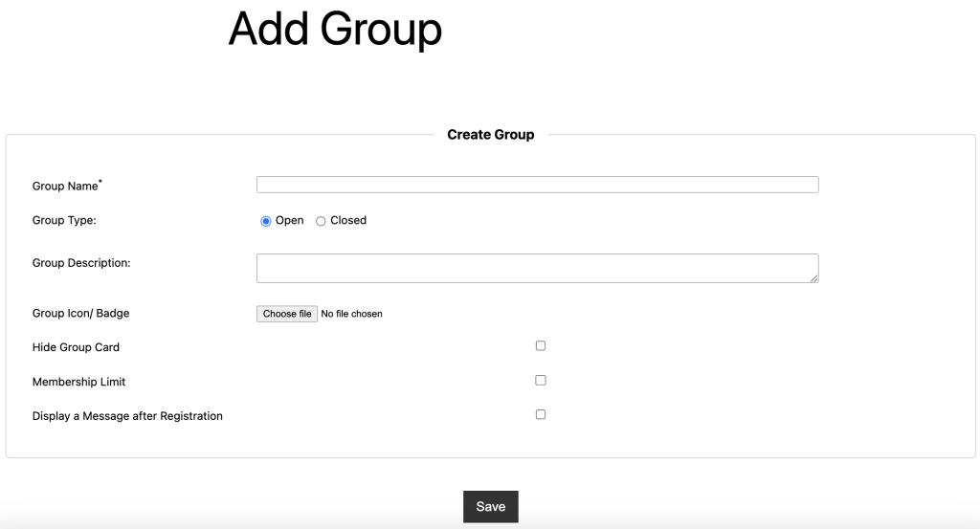Click 'Display a Message after Registration' label text
Screen dimensions: 980x529
pyautogui.click(x=127, y=416)
